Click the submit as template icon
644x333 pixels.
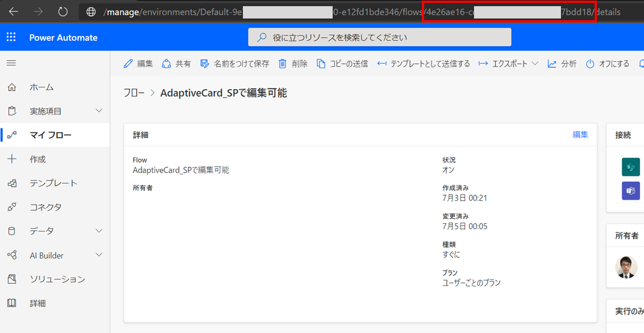pyautogui.click(x=382, y=64)
